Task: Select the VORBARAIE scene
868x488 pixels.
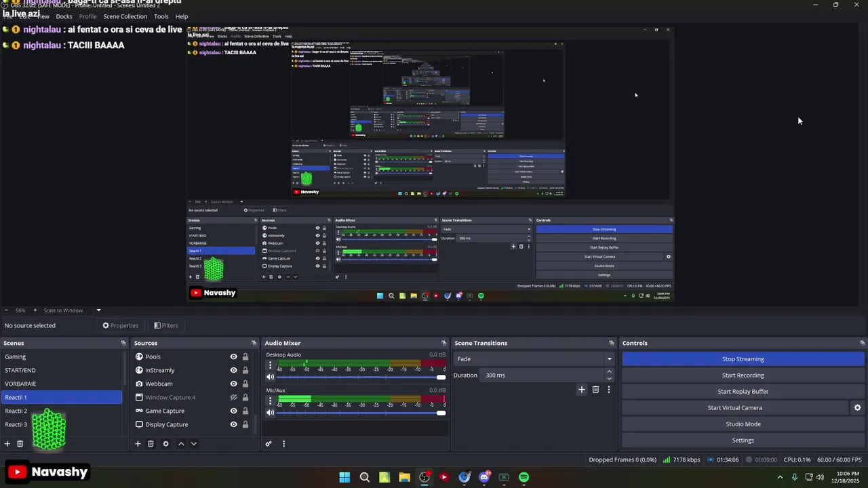Action: pos(62,384)
